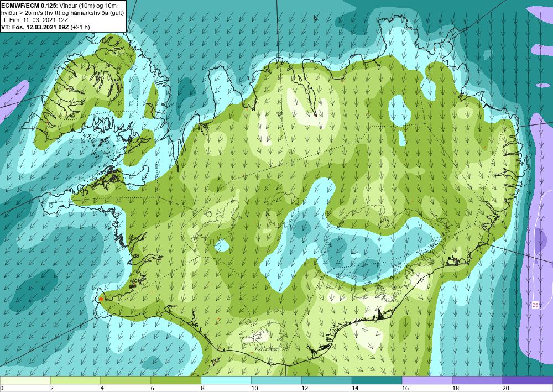Click the teal 12–14 m/s legend swatch
Screen dimensions: 553x392
point(327,380)
